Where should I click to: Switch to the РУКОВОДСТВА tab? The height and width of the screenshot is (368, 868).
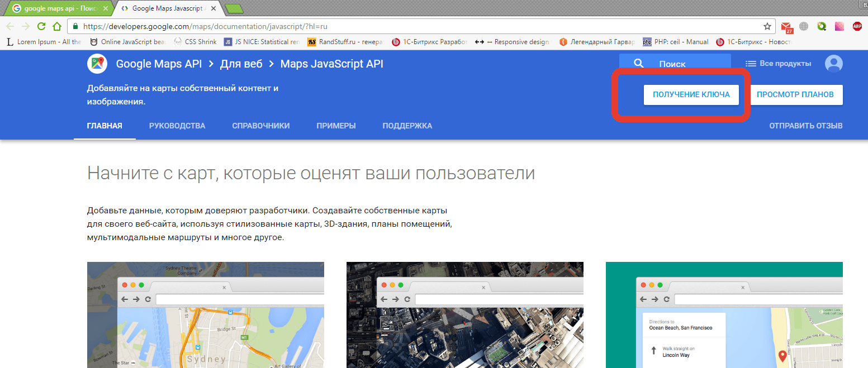coord(177,126)
